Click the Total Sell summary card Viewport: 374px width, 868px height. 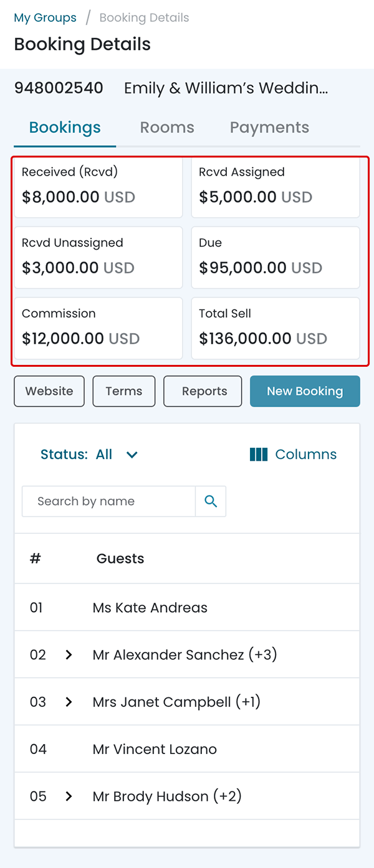275,328
